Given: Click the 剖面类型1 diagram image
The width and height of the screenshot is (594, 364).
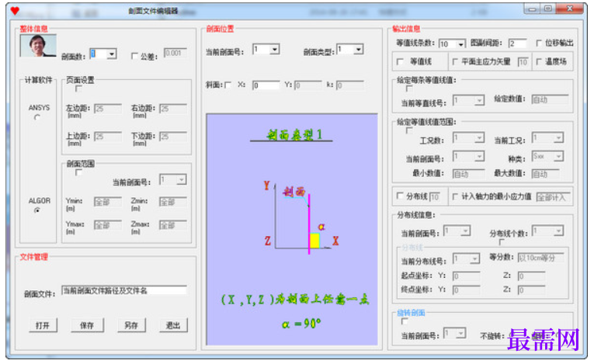Looking at the screenshot, I should click(292, 230).
